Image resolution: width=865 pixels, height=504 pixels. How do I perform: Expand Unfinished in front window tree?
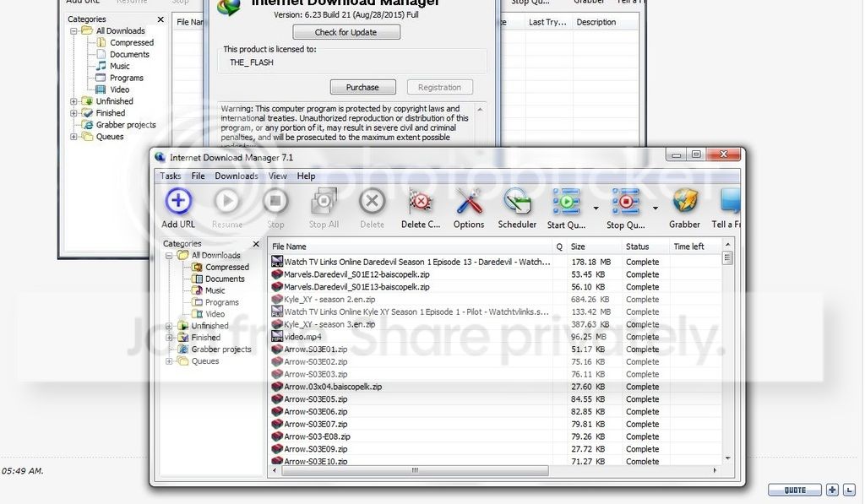coord(169,326)
